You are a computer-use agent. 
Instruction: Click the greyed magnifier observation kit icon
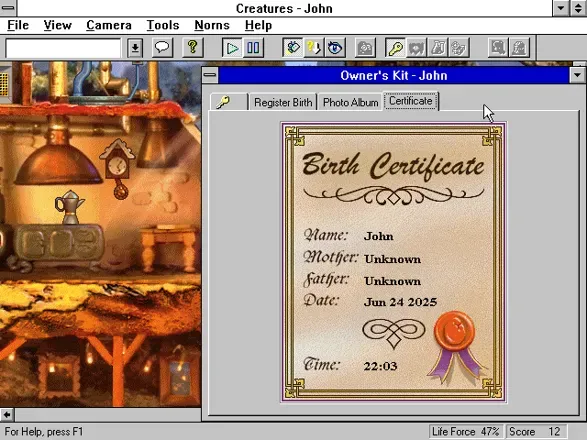coord(498,48)
